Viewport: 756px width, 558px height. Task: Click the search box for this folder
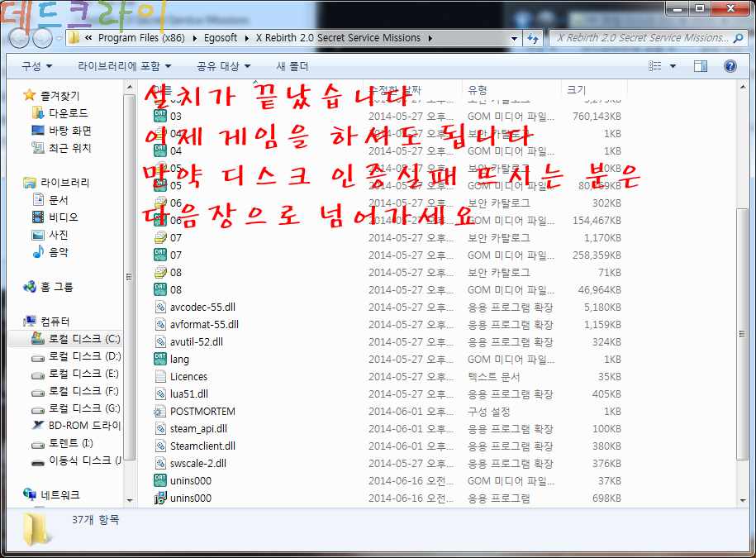636,38
